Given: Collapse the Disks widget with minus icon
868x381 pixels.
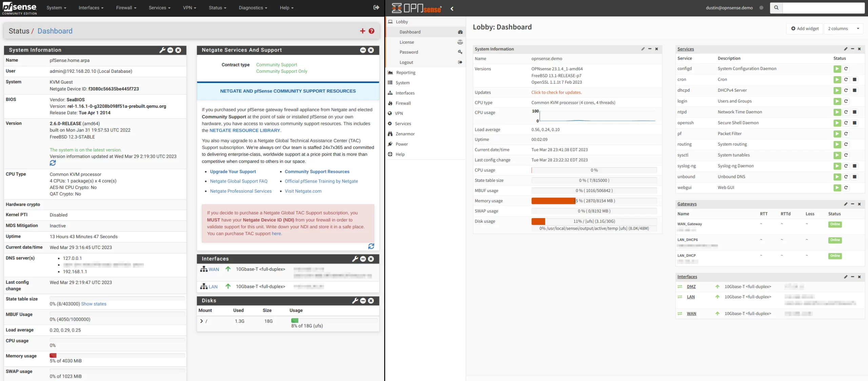Looking at the screenshot, I should tap(363, 301).
